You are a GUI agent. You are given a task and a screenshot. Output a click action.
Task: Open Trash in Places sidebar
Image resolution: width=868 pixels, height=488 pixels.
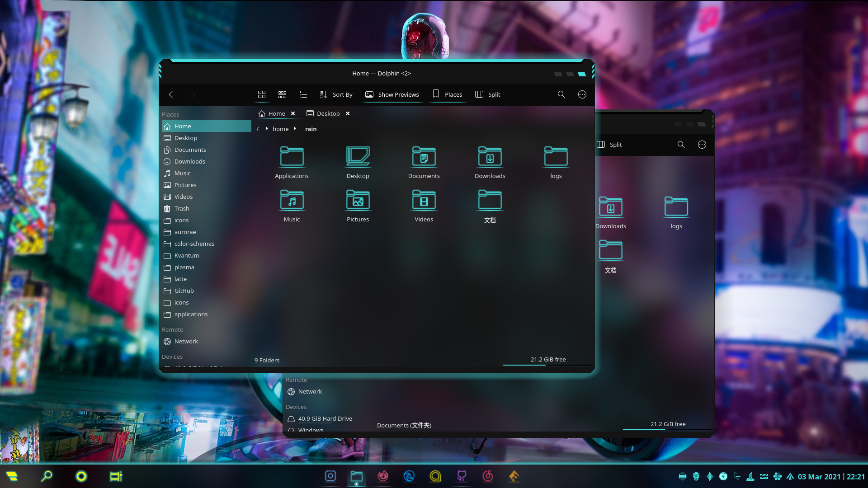point(207,208)
